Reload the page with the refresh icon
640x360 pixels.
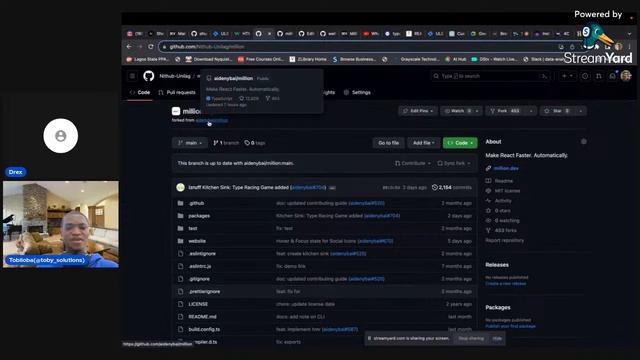151,47
